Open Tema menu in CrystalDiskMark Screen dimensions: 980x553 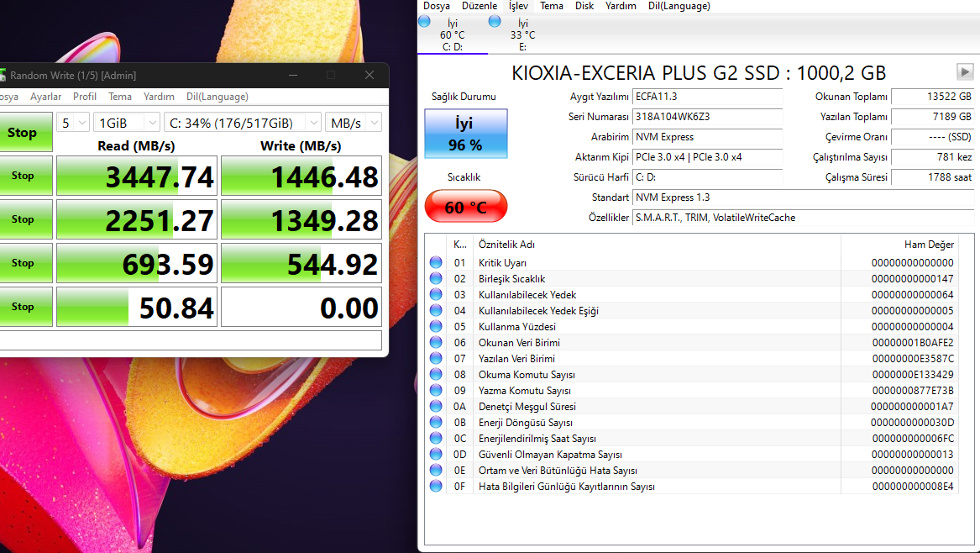(120, 97)
